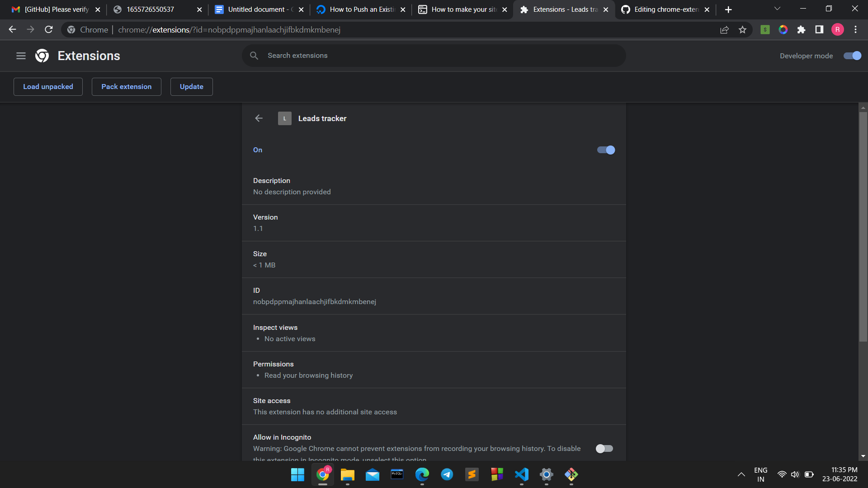
Task: Turn off the Leads tracker On switch
Action: 605,150
